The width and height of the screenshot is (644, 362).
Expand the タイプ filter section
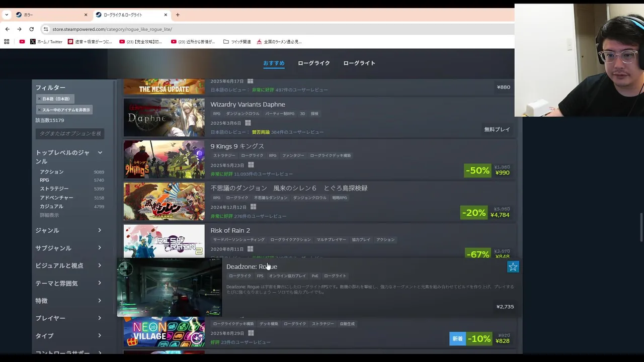tap(69, 336)
